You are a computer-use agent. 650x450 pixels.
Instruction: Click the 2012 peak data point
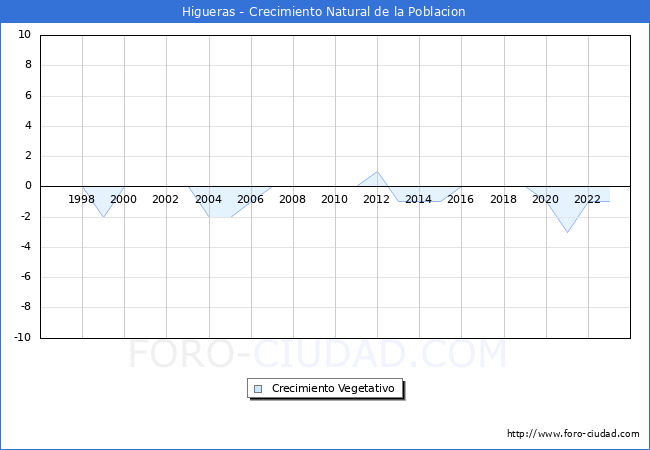(x=377, y=171)
